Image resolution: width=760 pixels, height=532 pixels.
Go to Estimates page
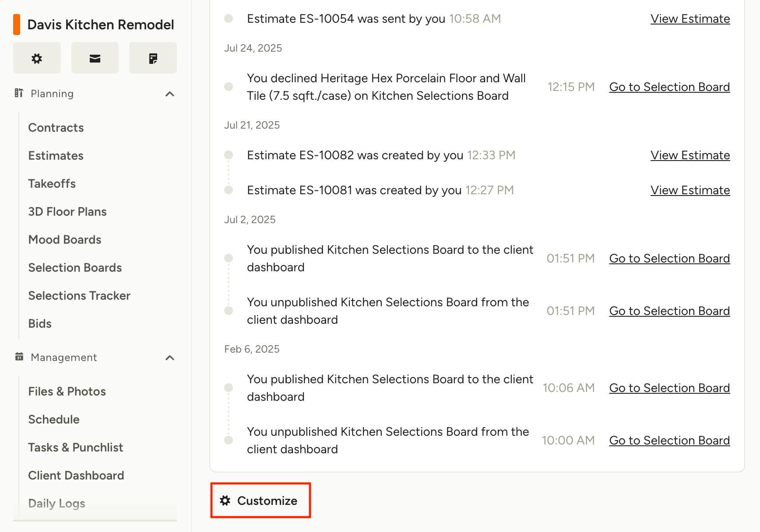[x=56, y=156]
